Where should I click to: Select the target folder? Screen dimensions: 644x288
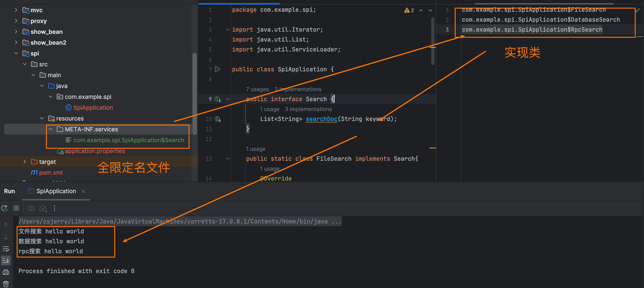(47, 162)
